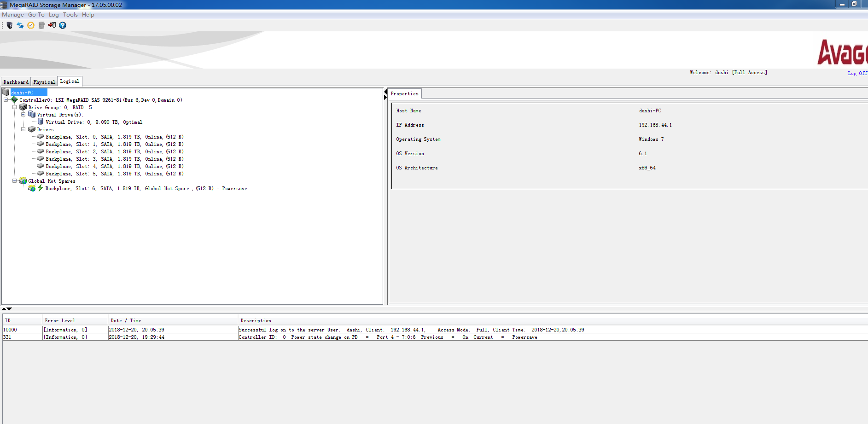Viewport: 868px width, 424px height.
Task: Click the IP Address value 192.168.44.1
Action: [x=655, y=125]
